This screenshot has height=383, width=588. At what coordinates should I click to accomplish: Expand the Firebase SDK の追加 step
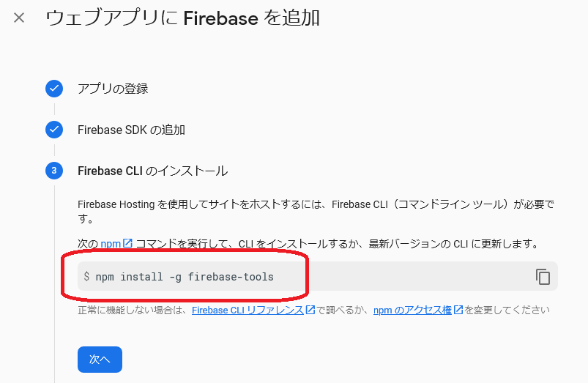coord(131,130)
